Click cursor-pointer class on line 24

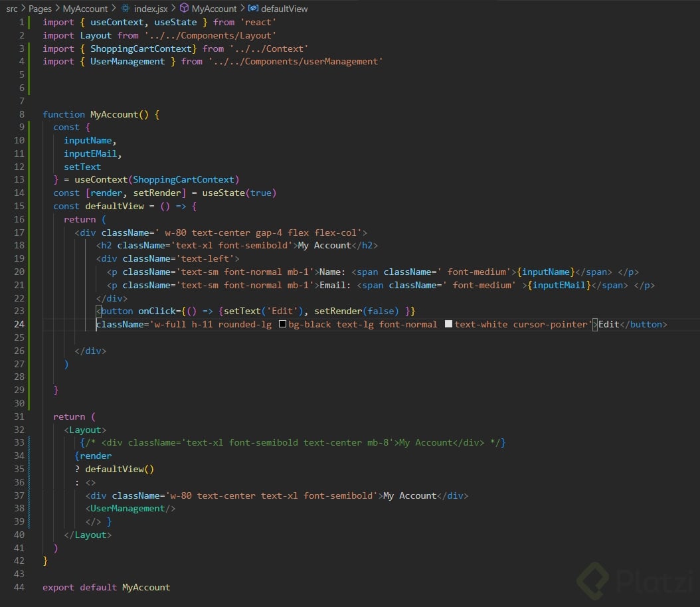549,325
